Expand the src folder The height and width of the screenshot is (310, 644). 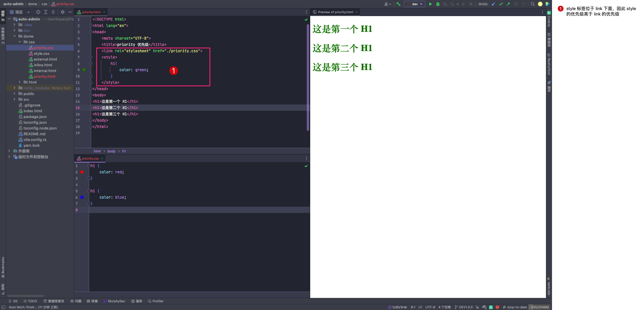14,99
